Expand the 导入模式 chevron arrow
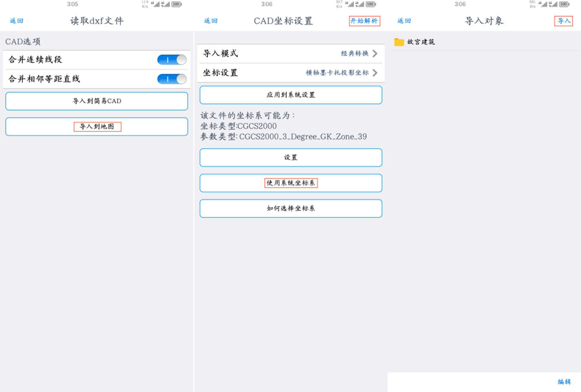The image size is (581, 392). (x=375, y=54)
